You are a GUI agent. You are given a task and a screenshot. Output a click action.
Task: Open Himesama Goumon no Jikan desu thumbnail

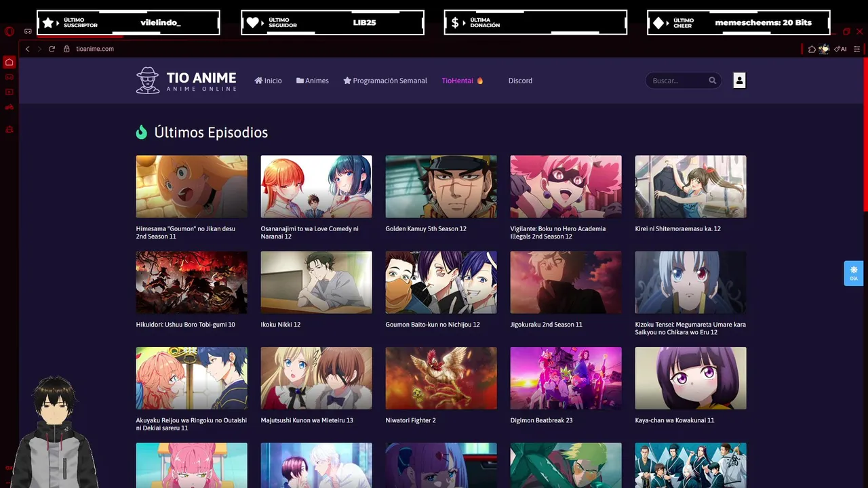191,187
